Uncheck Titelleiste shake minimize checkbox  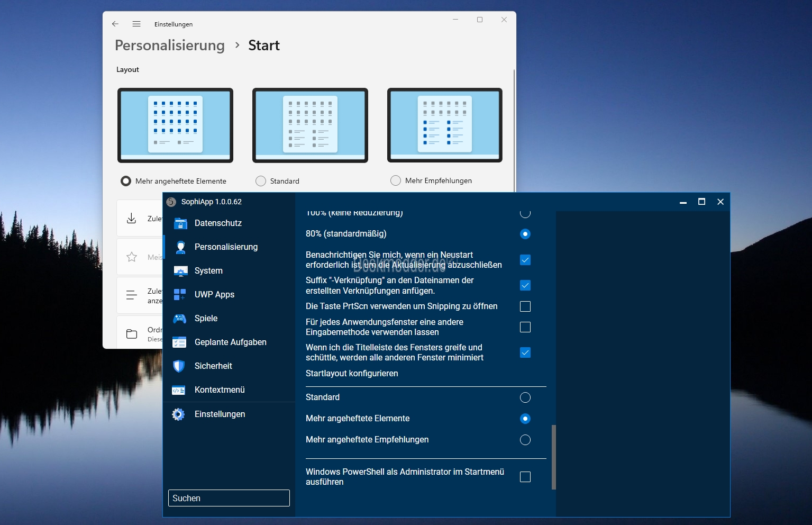coord(525,352)
